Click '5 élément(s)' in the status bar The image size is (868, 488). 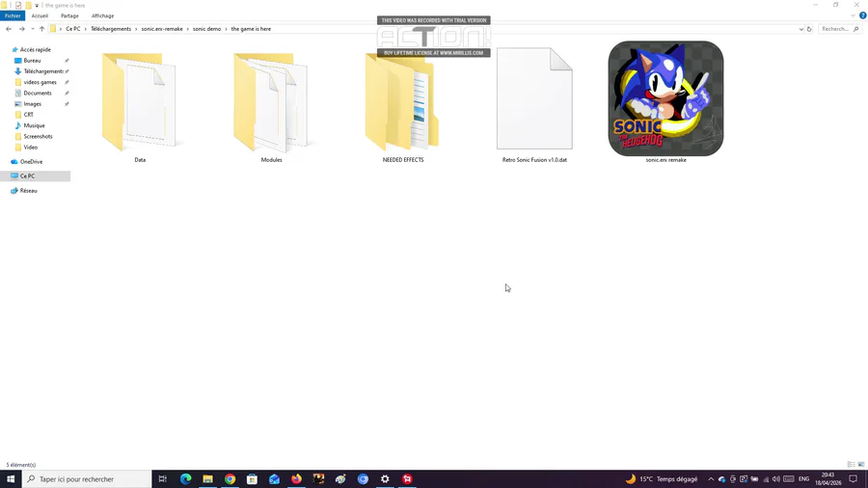[21, 465]
